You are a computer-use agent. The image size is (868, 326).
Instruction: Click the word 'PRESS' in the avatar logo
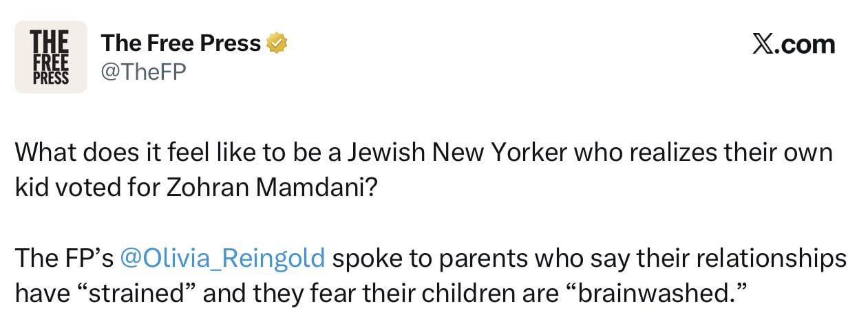tap(50, 77)
